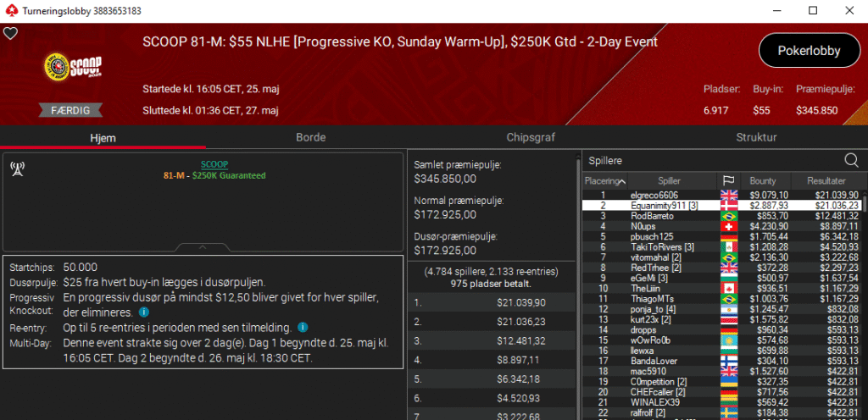Click the Danish flag next to Equanimity911
The width and height of the screenshot is (868, 420).
point(729,205)
